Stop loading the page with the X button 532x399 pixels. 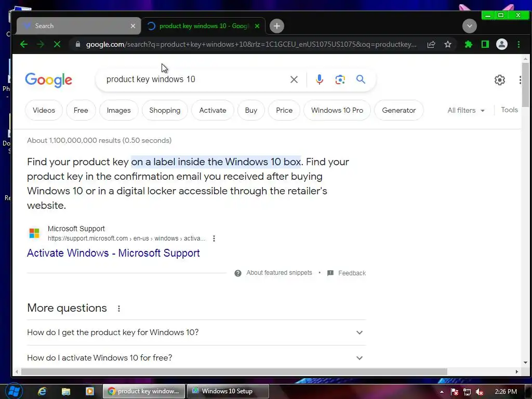[57, 45]
